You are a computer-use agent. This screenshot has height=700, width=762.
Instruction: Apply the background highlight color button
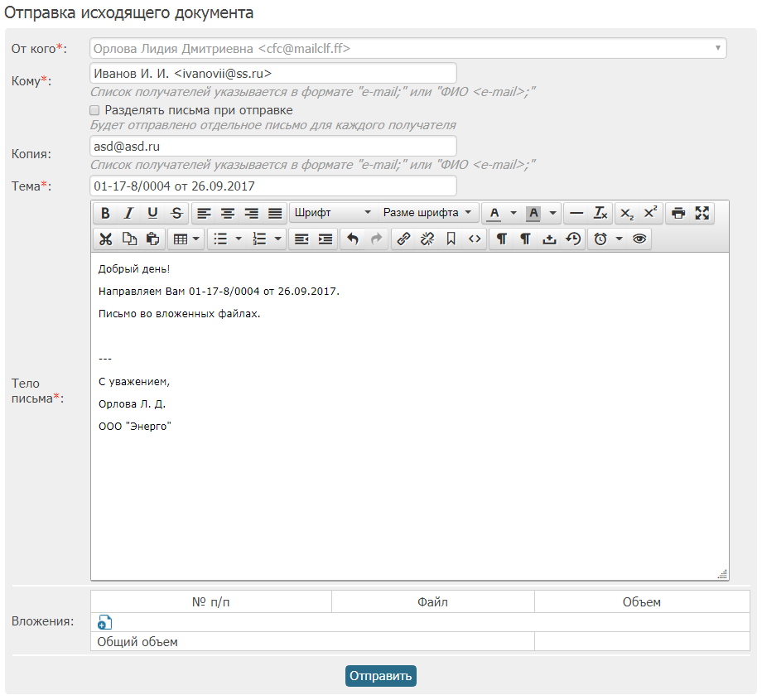pyautogui.click(x=533, y=213)
